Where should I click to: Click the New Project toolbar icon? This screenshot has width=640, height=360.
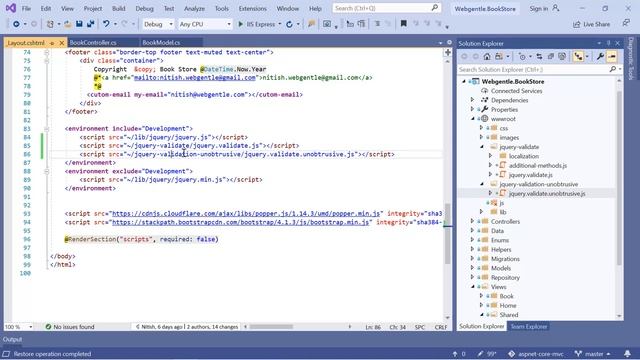50,24
